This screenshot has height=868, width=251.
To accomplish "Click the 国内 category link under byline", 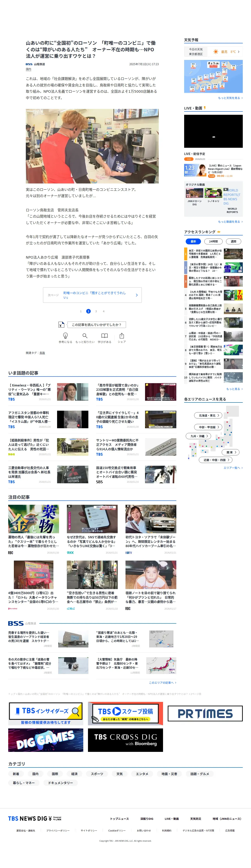I will (29, 69).
